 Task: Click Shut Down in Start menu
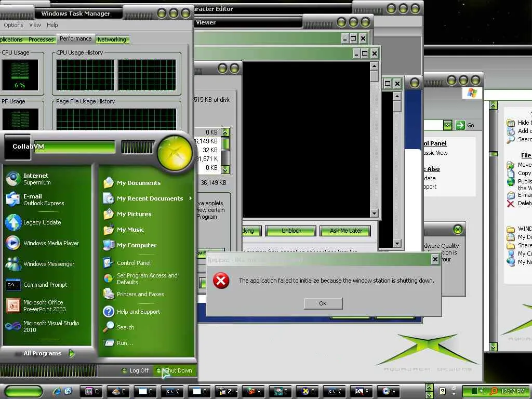click(x=175, y=370)
